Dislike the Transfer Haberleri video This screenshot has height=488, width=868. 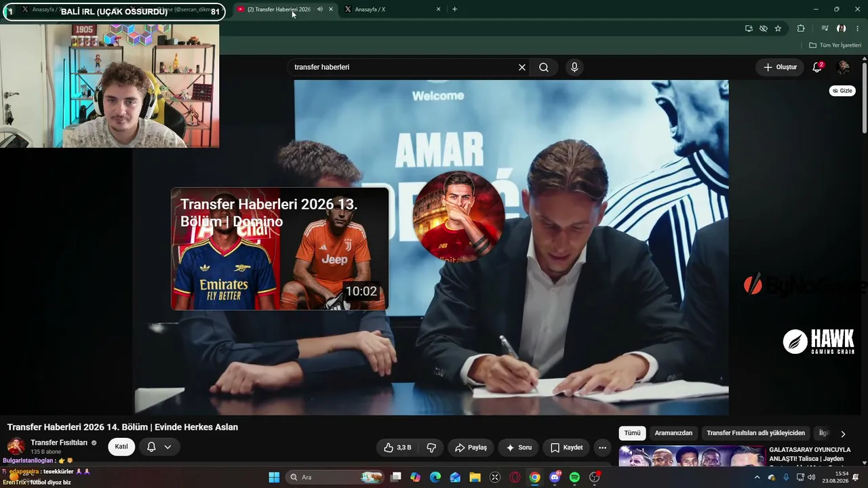[x=431, y=447]
